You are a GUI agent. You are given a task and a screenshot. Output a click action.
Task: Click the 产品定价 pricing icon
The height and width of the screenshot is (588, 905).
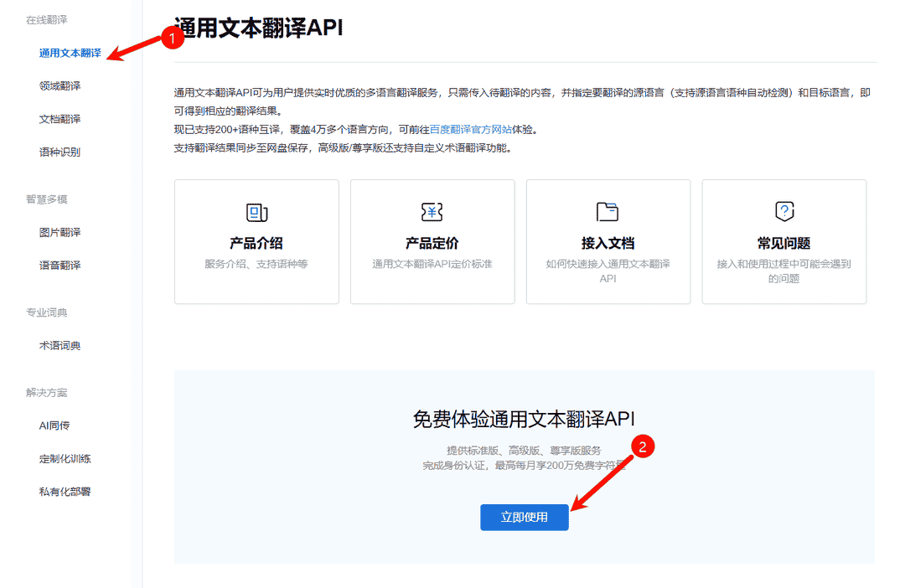432,212
